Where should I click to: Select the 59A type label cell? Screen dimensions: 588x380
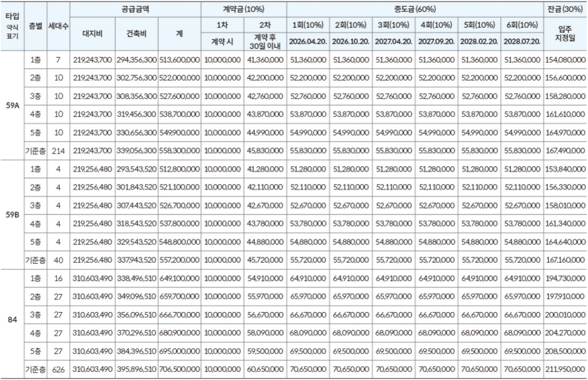point(14,105)
